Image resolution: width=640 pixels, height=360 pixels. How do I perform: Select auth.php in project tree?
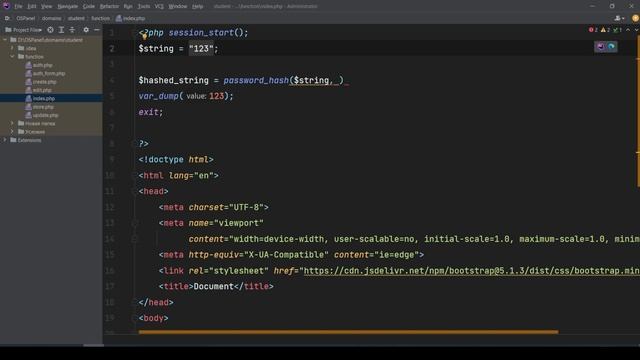click(x=42, y=65)
